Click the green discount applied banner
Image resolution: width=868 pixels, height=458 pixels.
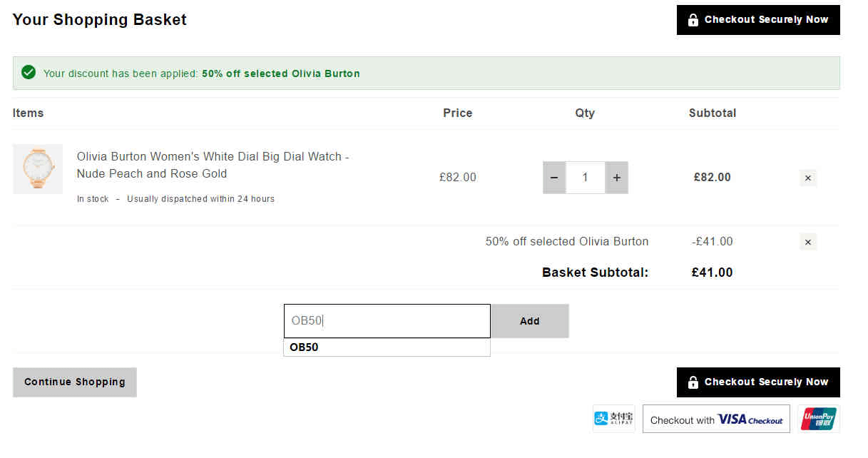pyautogui.click(x=427, y=73)
